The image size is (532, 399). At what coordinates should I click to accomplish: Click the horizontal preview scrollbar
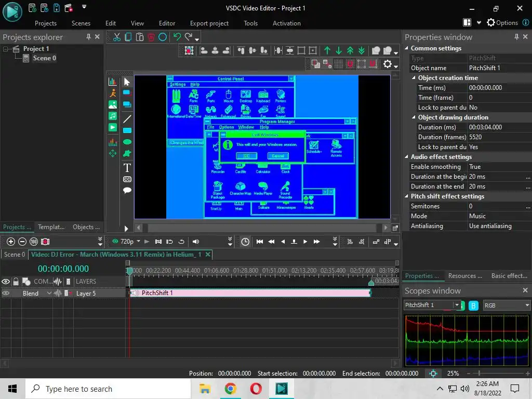tap(262, 228)
